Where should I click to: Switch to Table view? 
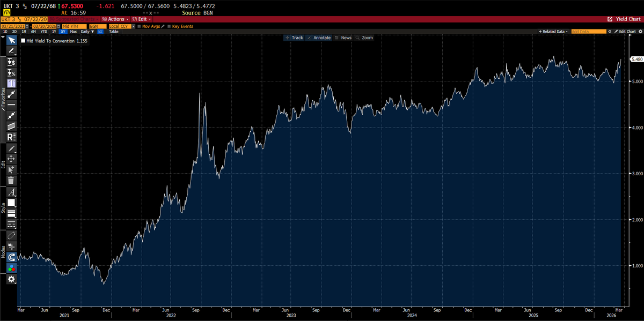point(114,32)
